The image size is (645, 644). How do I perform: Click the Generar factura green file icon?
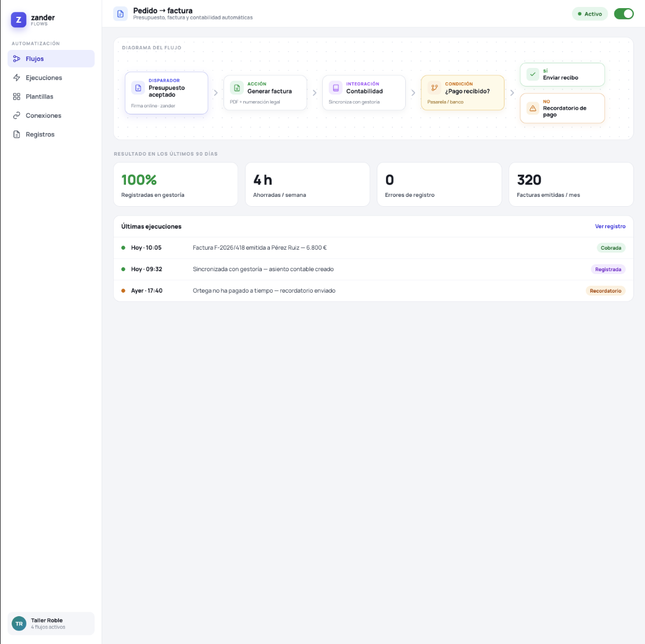point(237,88)
